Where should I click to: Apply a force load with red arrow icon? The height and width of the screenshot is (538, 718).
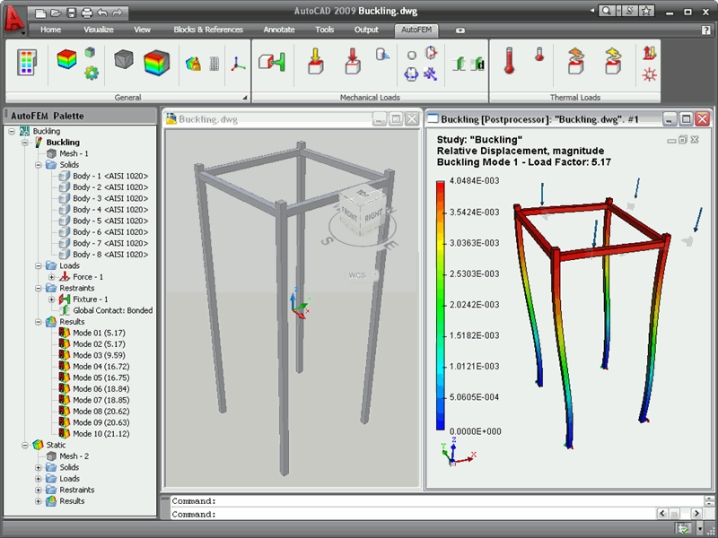point(313,62)
